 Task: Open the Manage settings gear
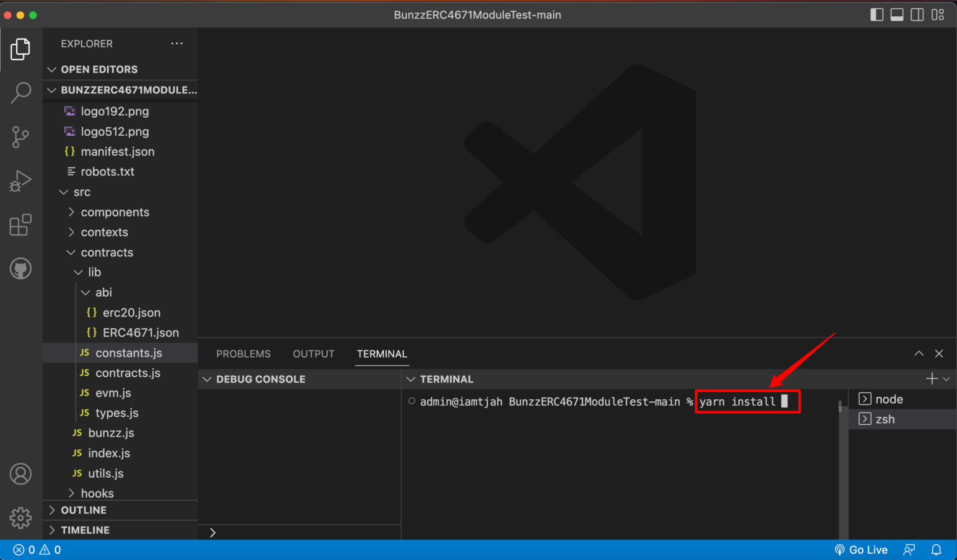point(21,518)
